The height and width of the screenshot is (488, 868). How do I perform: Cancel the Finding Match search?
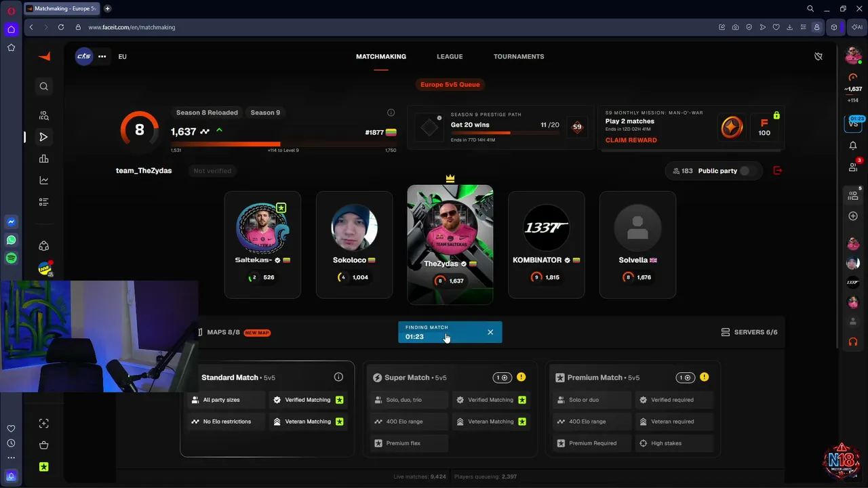click(490, 332)
